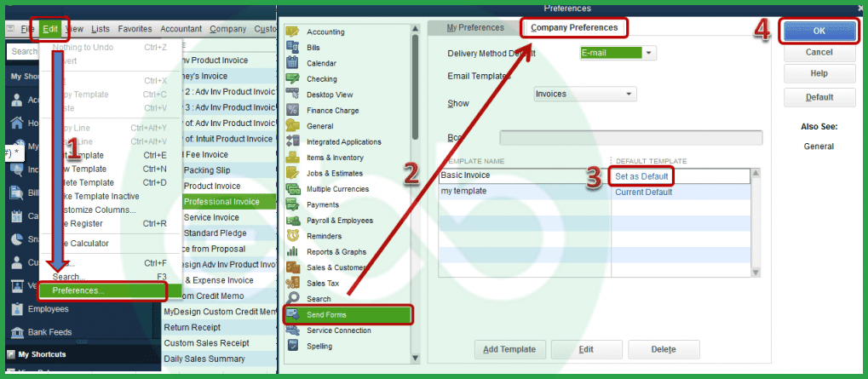Click the Cancel button
The image size is (868, 379).
click(x=819, y=52)
